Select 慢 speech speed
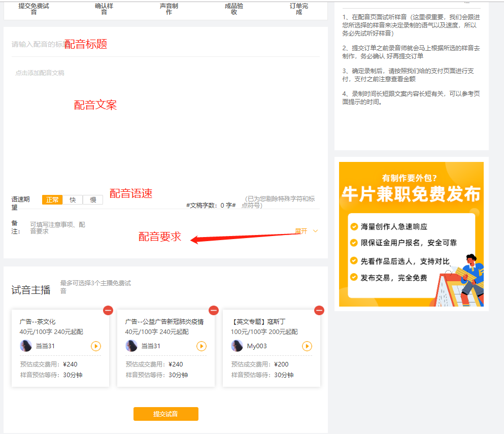 [92, 199]
